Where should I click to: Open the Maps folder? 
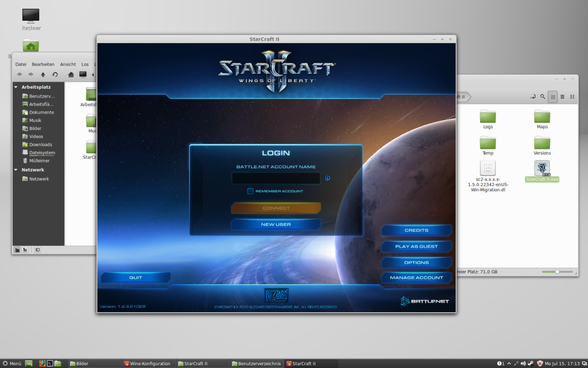[542, 119]
